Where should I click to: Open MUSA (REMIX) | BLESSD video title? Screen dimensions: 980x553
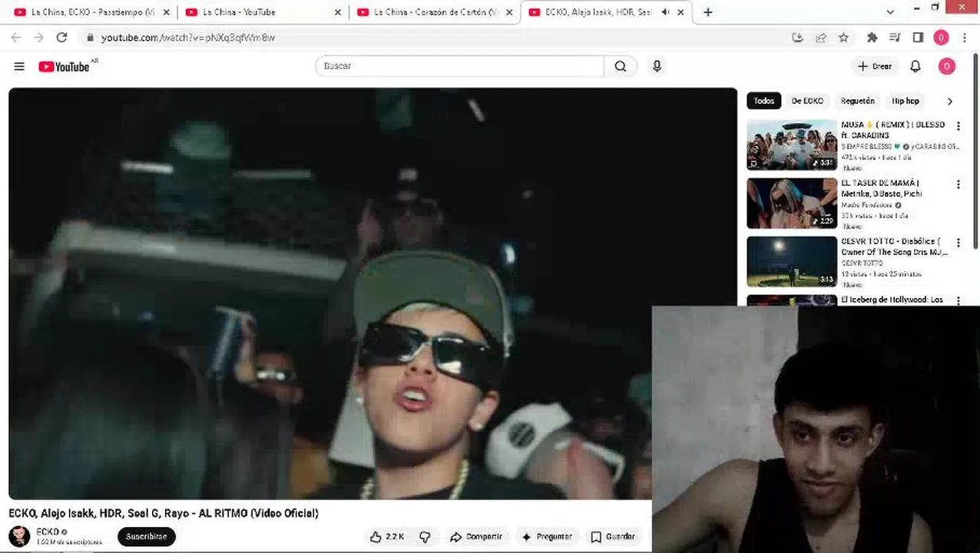pos(893,130)
